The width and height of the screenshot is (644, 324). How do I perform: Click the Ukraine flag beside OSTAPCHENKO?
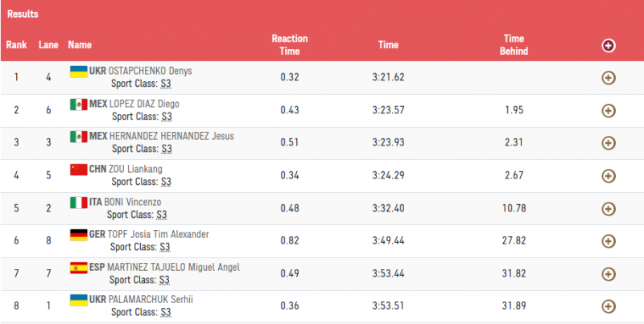78,72
